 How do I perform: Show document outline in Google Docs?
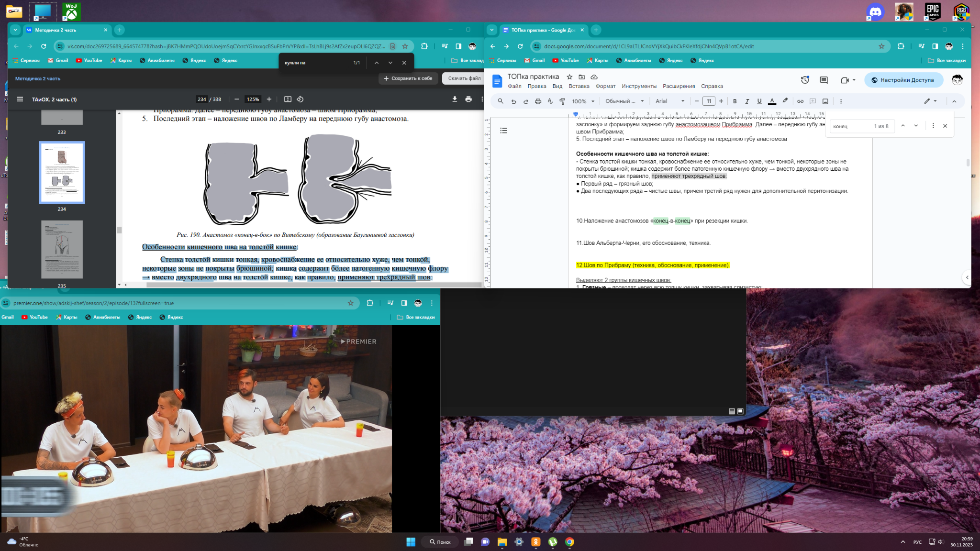click(x=504, y=130)
